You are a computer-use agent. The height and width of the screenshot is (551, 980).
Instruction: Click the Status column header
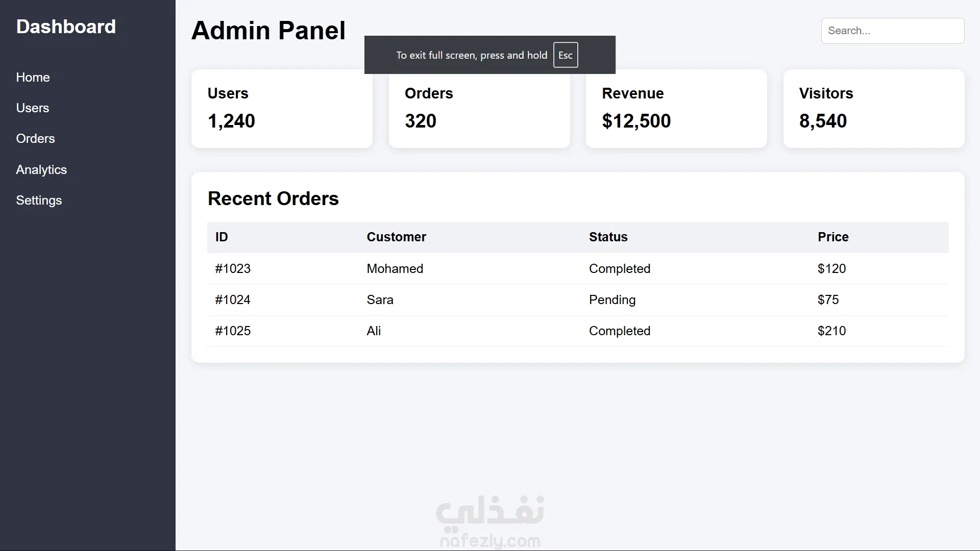pyautogui.click(x=608, y=237)
